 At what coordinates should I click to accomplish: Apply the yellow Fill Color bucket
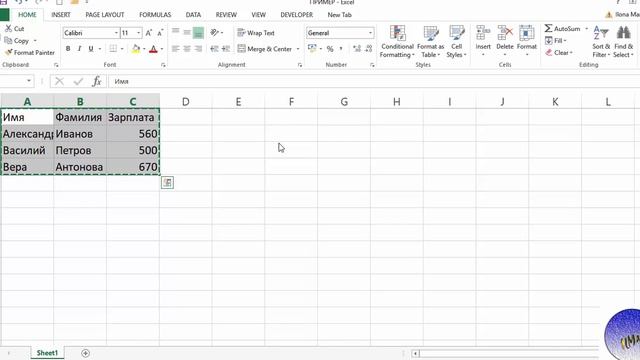[136, 49]
